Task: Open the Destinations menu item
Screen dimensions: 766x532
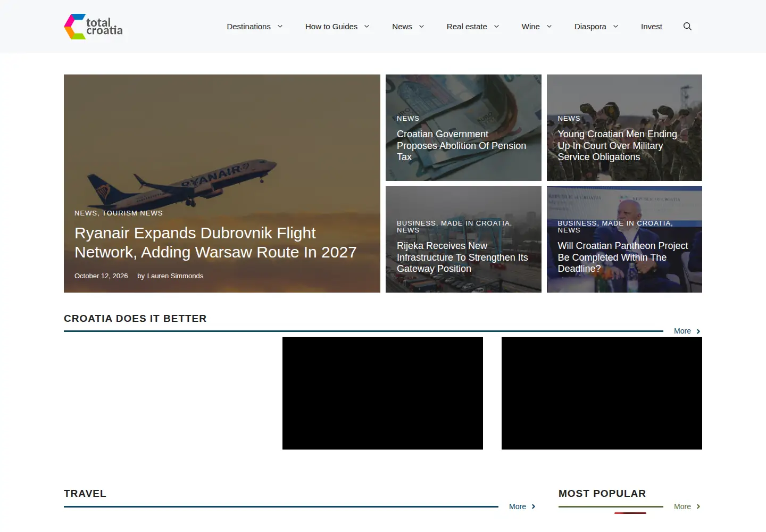Action: coord(248,27)
